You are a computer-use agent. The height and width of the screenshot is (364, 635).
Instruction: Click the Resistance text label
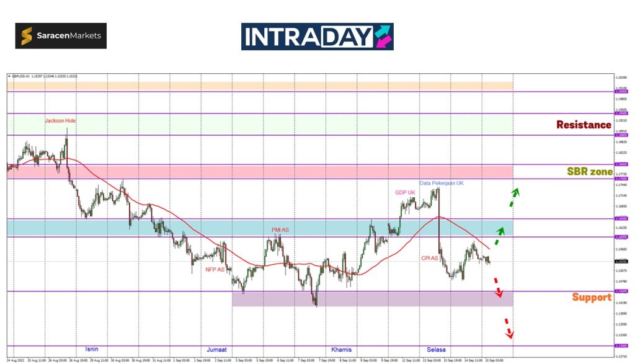(583, 125)
